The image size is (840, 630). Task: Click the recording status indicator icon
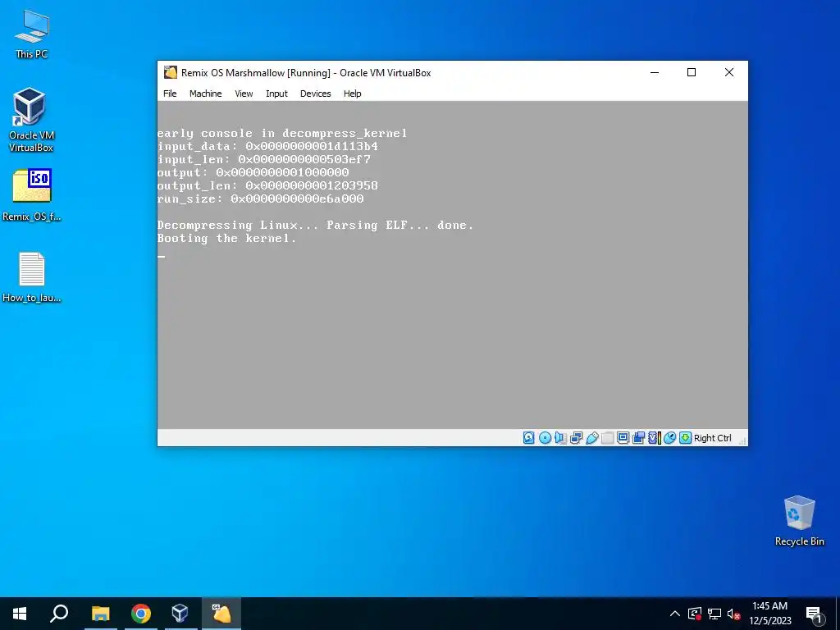tap(638, 438)
